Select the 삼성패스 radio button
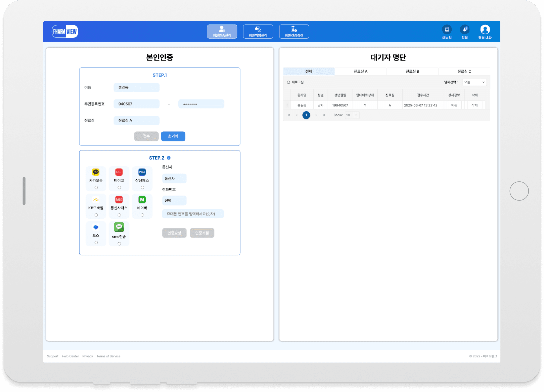Image resolution: width=544 pixels, height=392 pixels. (142, 188)
